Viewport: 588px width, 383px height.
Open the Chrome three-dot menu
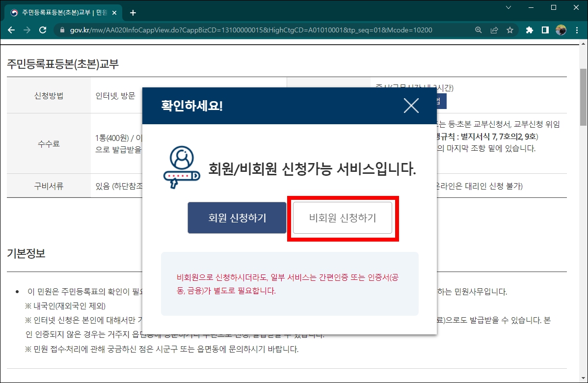577,29
